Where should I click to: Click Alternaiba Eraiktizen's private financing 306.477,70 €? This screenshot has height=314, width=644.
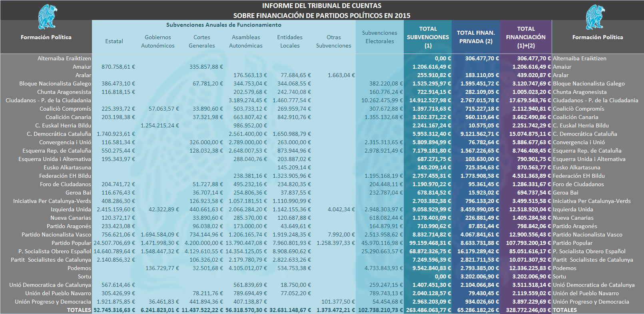click(x=482, y=58)
